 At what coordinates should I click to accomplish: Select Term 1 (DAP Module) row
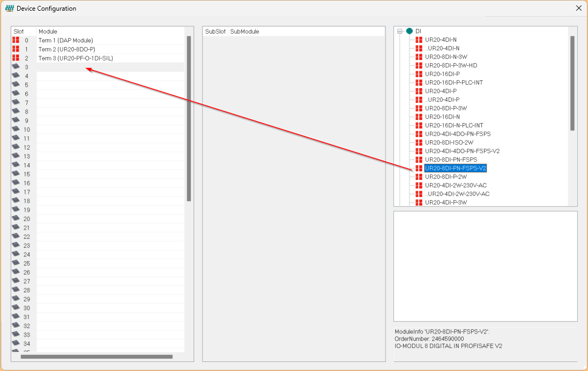98,41
